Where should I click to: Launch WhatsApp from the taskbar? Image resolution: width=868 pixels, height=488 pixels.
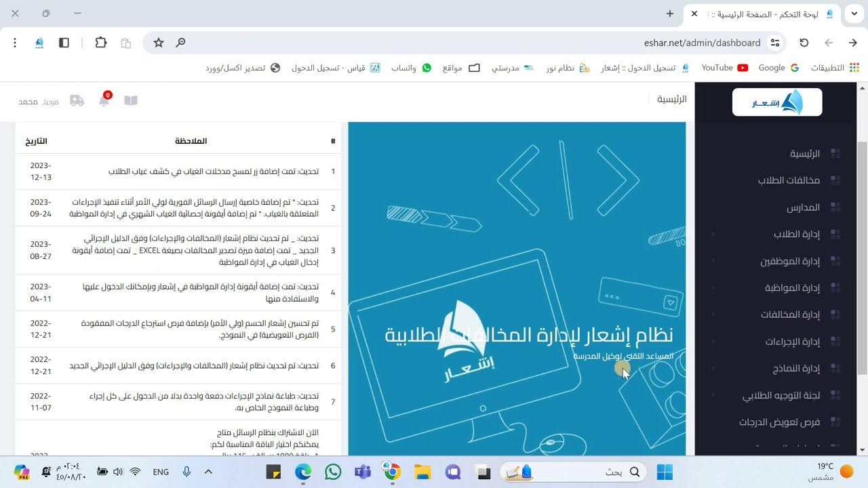[333, 472]
